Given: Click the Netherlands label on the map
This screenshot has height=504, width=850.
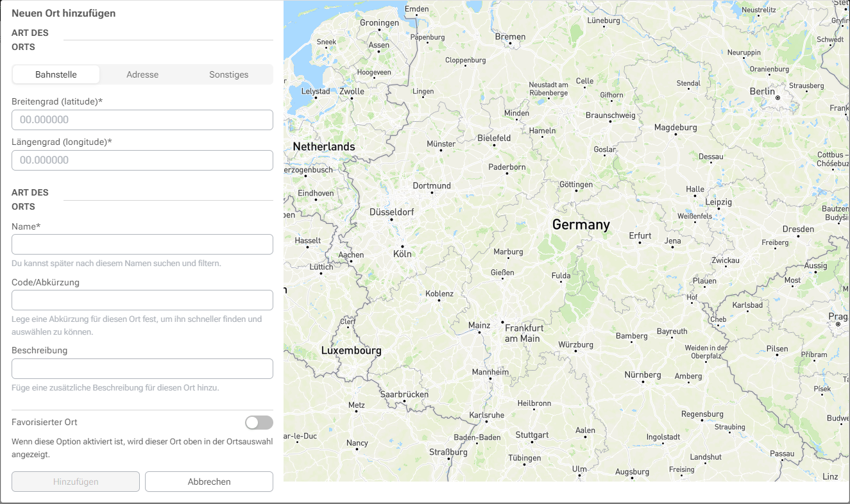Looking at the screenshot, I should point(324,147).
